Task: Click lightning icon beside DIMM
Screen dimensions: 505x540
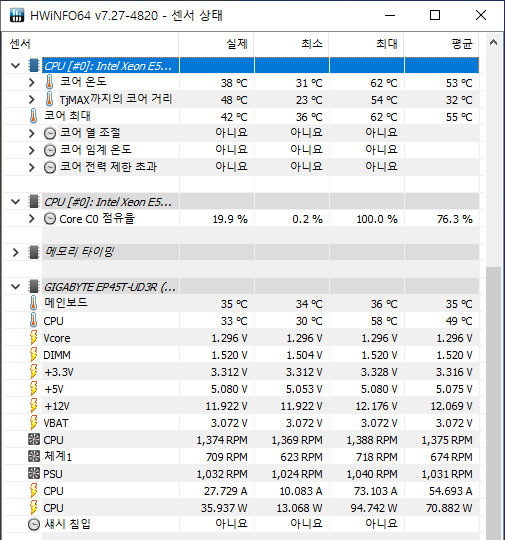Action: tap(33, 354)
